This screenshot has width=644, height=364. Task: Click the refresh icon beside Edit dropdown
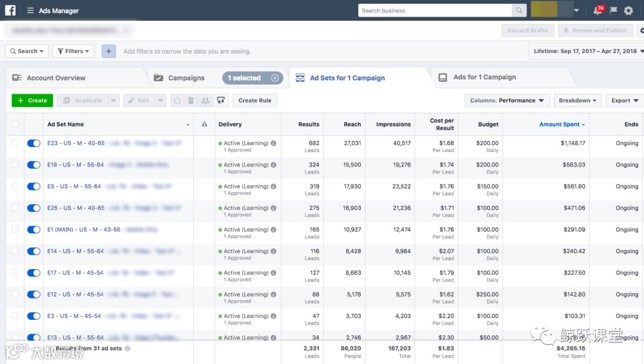pyautogui.click(x=177, y=100)
